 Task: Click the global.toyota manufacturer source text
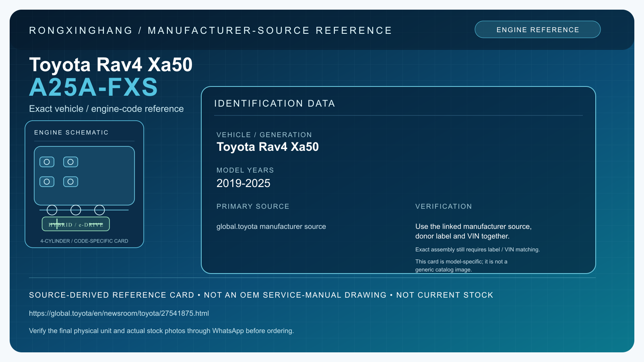click(271, 226)
